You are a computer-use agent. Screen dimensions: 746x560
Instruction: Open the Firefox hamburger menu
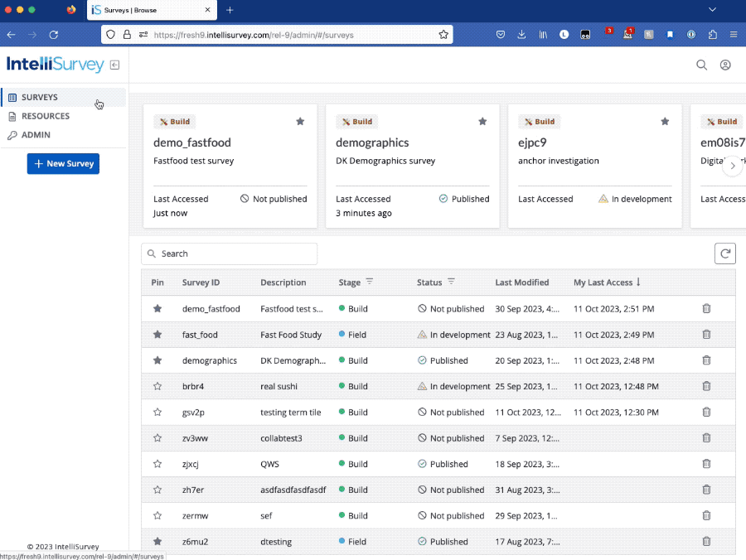[x=734, y=35]
